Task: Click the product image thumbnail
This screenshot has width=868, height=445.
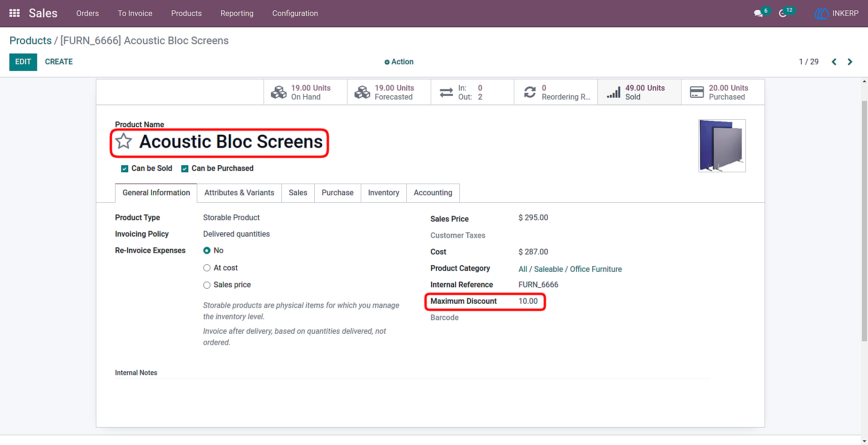Action: [722, 146]
